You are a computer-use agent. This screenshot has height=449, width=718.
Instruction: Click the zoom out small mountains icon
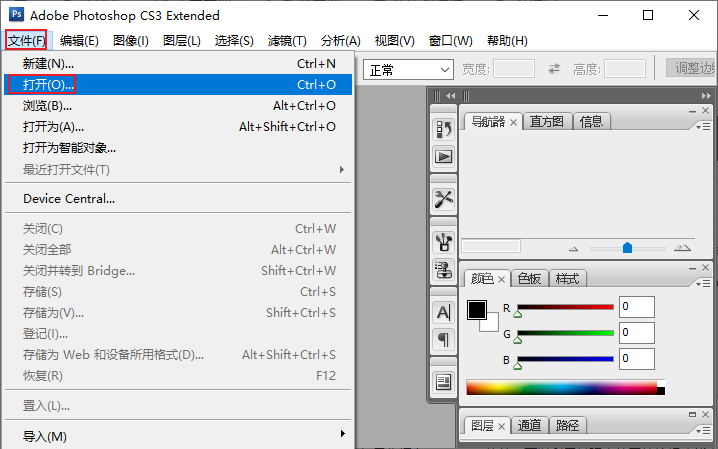[x=573, y=249]
